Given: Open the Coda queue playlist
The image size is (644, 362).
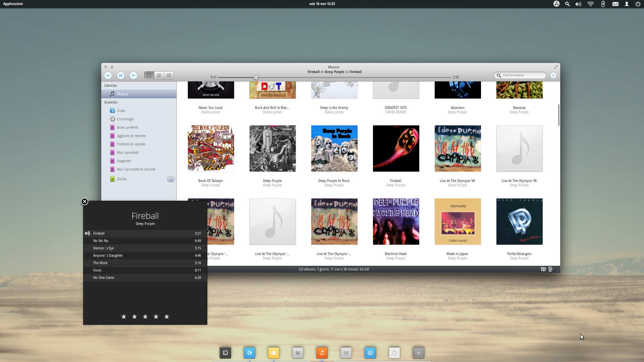Looking at the screenshot, I should [139, 111].
